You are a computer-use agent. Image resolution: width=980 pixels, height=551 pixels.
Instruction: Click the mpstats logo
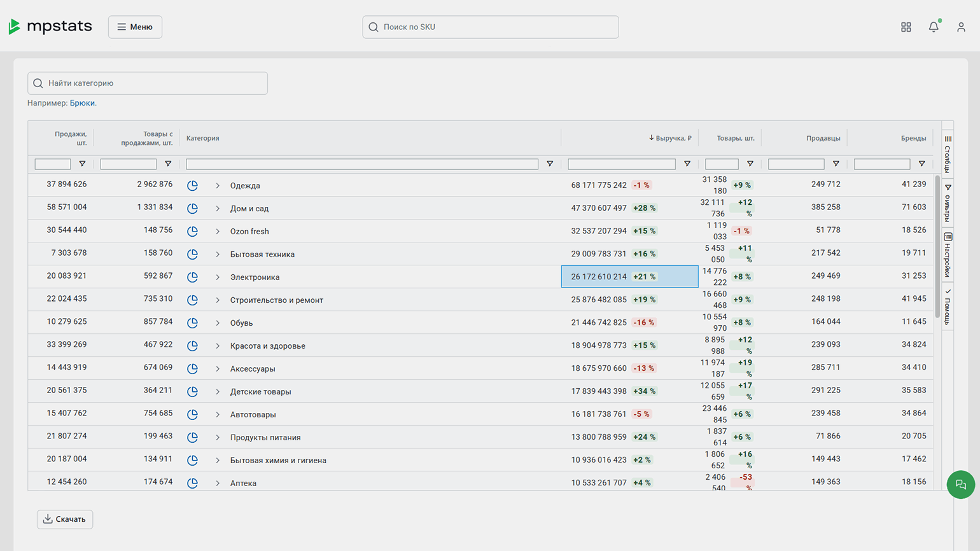click(50, 27)
